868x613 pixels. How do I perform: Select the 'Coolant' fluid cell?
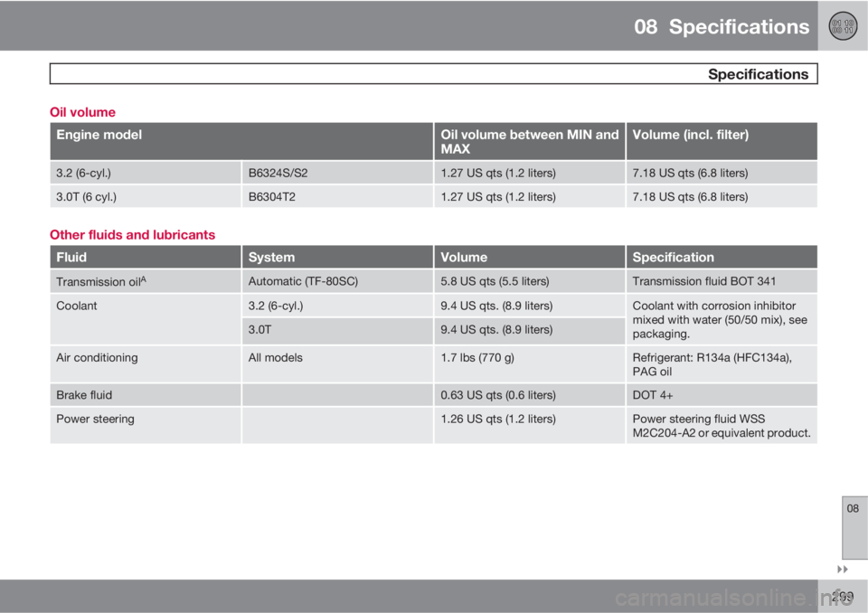click(x=146, y=319)
